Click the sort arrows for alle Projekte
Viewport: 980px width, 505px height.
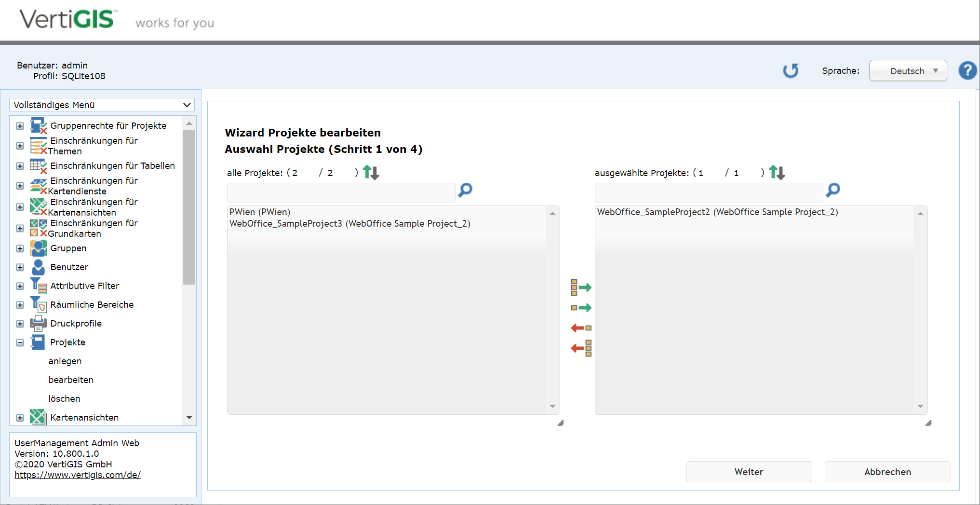click(x=371, y=172)
